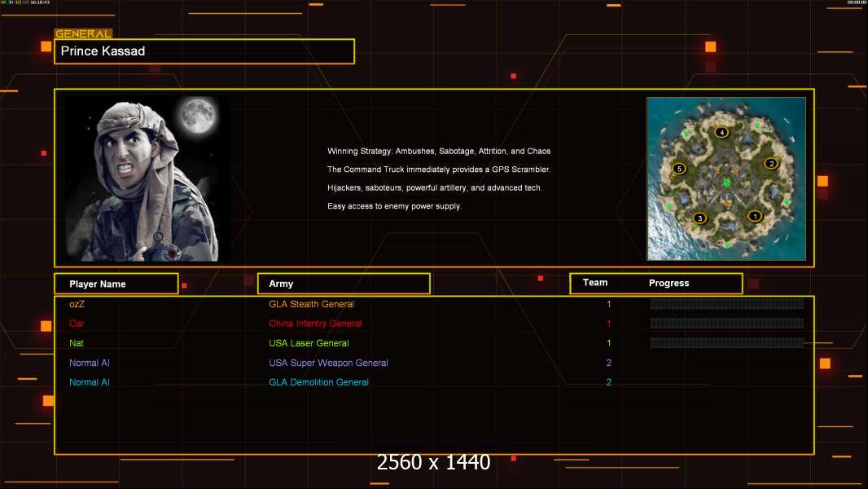Click the moon in the general portrait

(198, 117)
